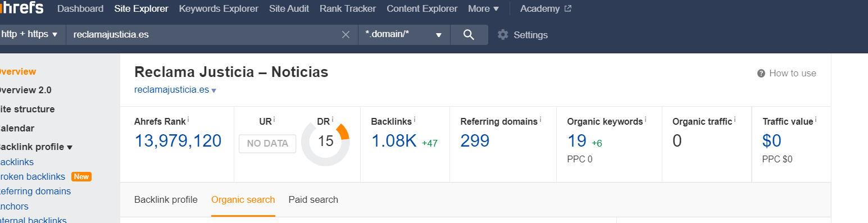Viewport: 868px width, 223px height.
Task: Expand the reclamajusticia.es URL dropdown arrow
Action: point(214,90)
